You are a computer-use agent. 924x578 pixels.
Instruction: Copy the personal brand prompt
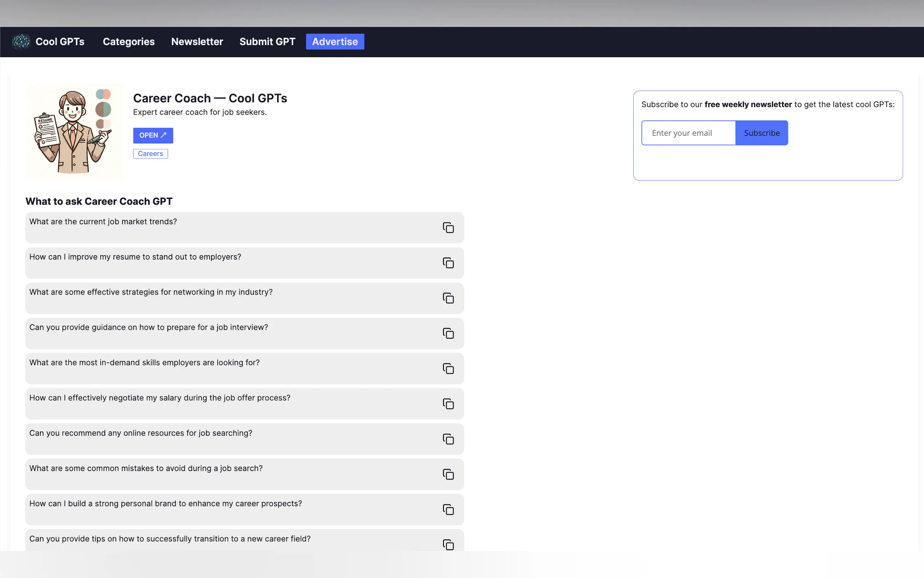tap(448, 510)
